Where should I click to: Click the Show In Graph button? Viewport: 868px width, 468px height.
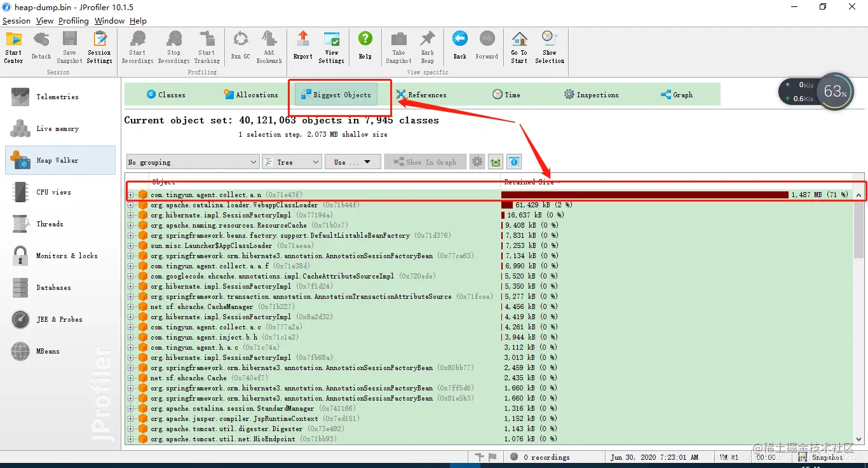point(425,162)
